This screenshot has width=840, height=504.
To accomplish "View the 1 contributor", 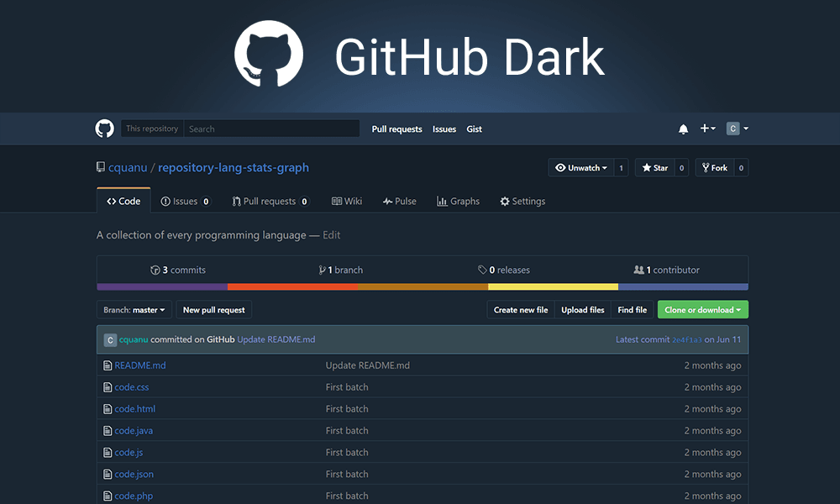I will click(666, 270).
